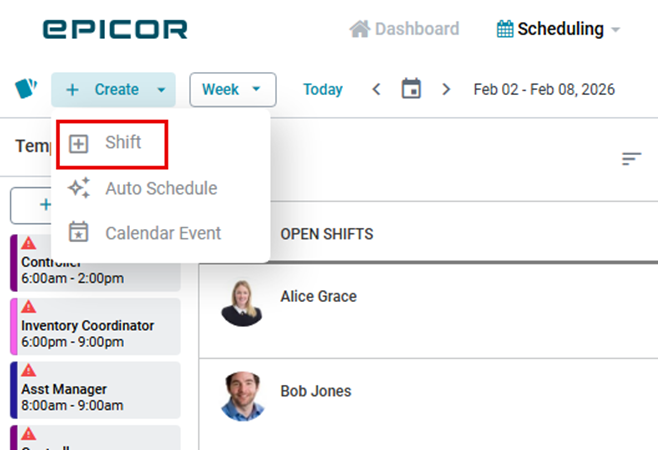Click warning icon on Asst Manager template
The width and height of the screenshot is (658, 450).
click(29, 371)
